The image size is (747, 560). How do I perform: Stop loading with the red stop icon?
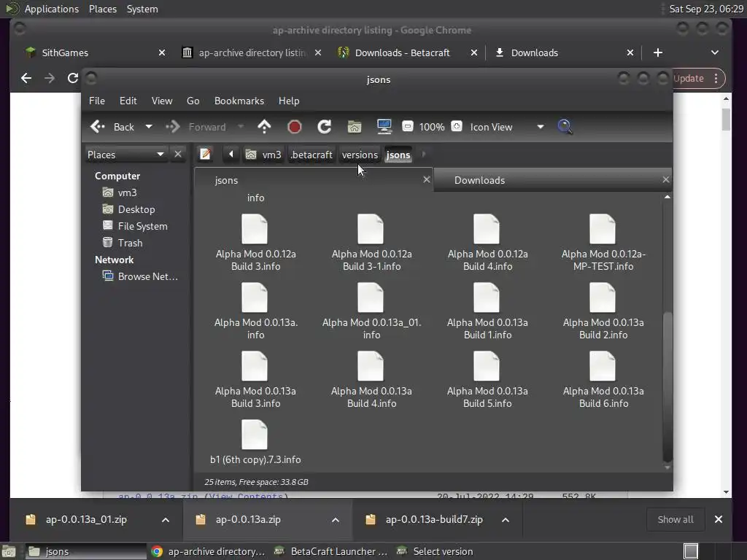(295, 127)
